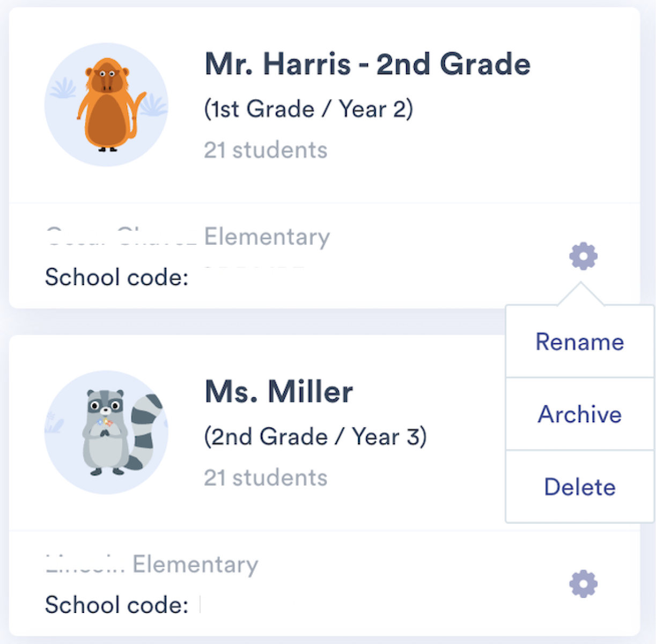Click the orange monkey class avatar

pos(106,105)
